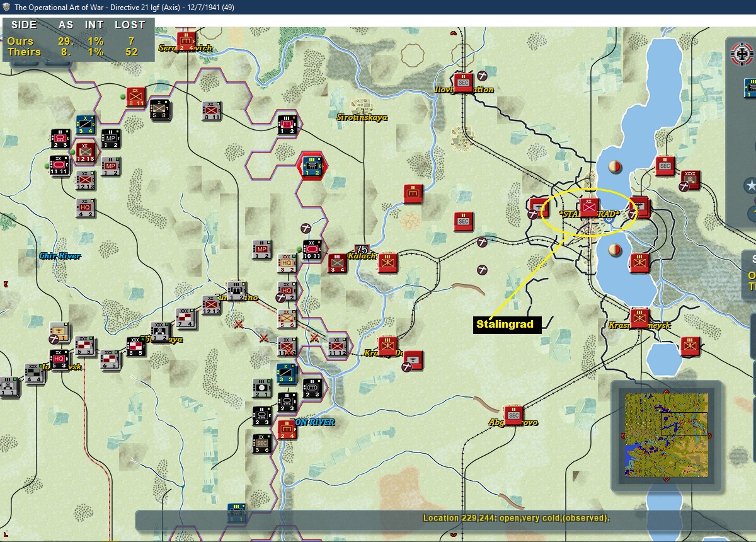Select gray 1-2 regiment at Surovikino
Screen dimensions: 756x542
click(x=237, y=291)
